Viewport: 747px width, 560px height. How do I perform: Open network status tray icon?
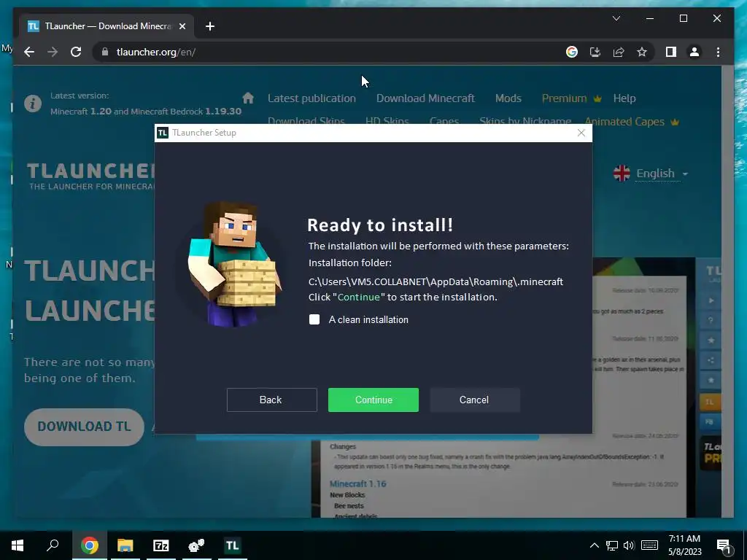[612, 545]
